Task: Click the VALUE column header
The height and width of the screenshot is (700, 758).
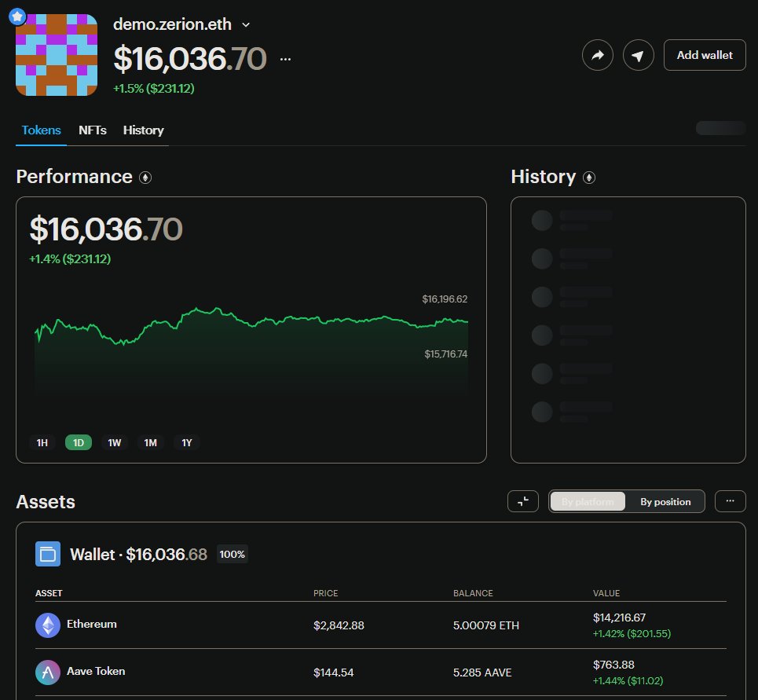Action: 606,593
